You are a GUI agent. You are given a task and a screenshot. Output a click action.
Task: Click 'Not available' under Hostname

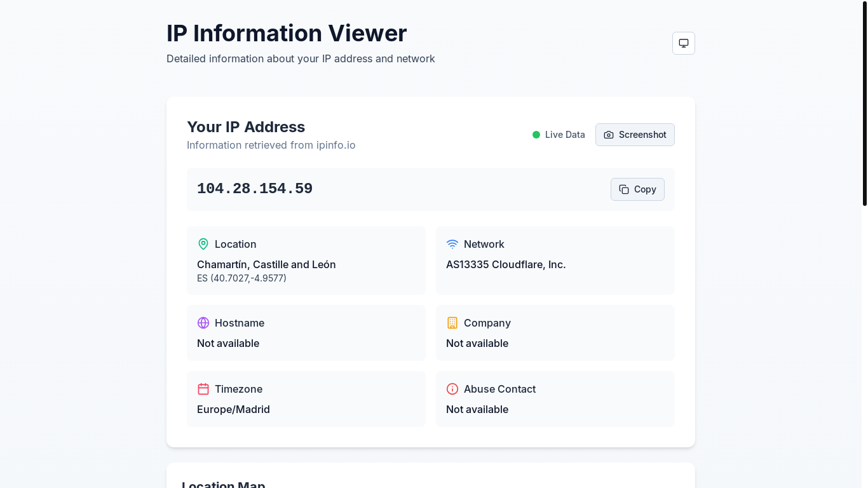pos(228,343)
